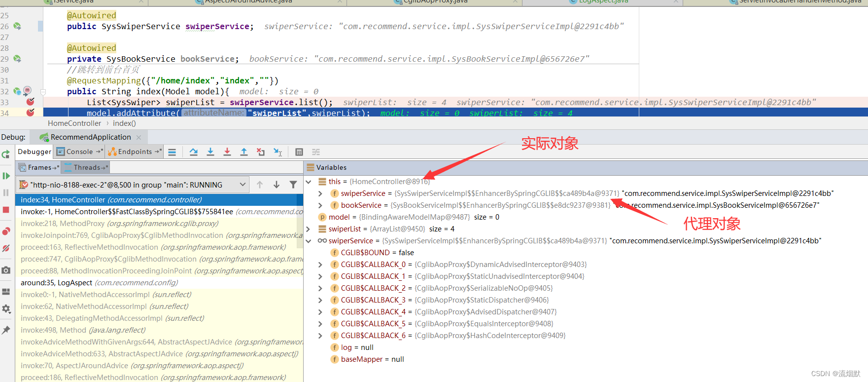Viewport: 868px width, 382px height.
Task: Select frame invoke:-1, HomeController$$FastClassBySpringCGLIB
Action: tap(159, 212)
